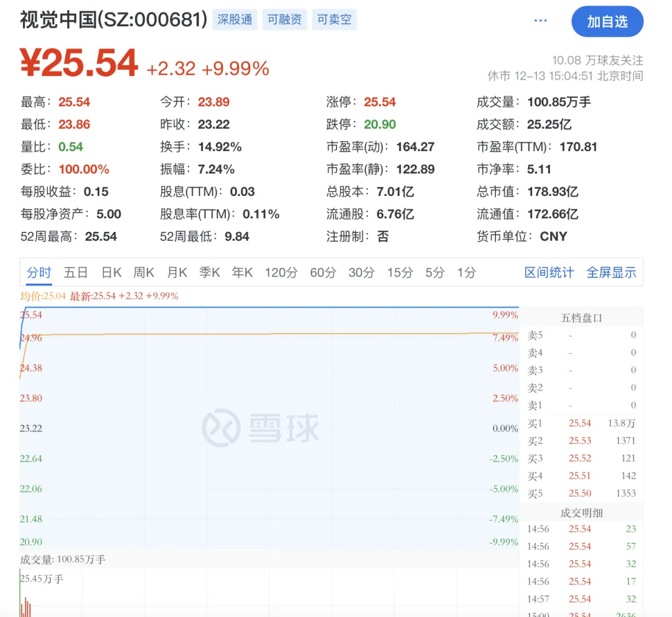Switch to the 五日 chart tab

[76, 272]
